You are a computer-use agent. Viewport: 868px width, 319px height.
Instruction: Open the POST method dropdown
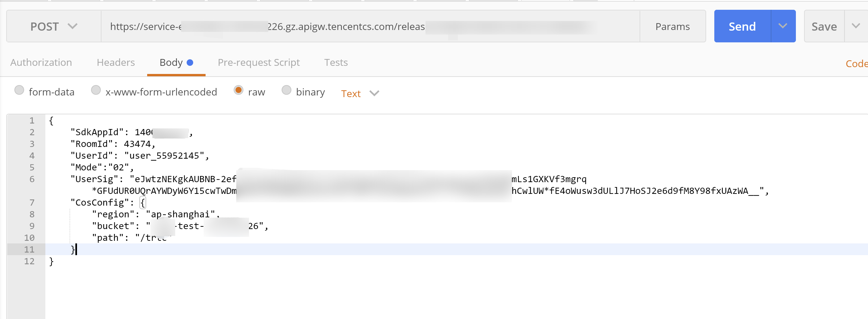pos(54,26)
